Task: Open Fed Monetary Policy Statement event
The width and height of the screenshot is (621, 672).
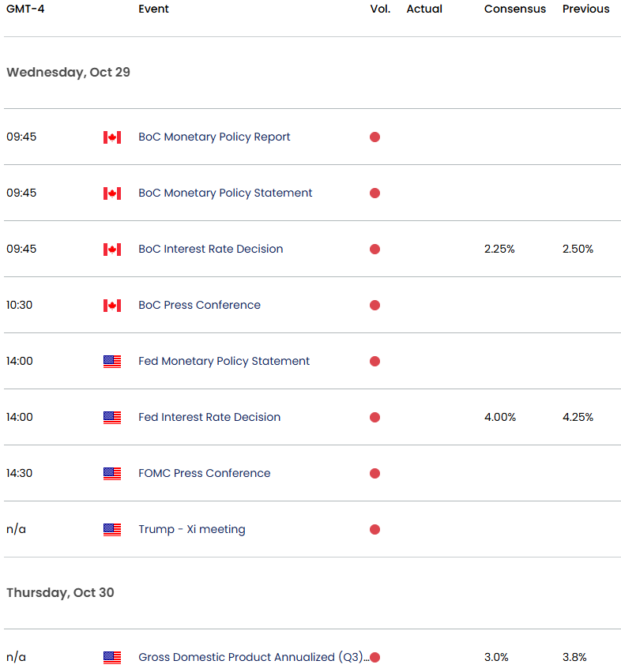Action: tap(224, 362)
